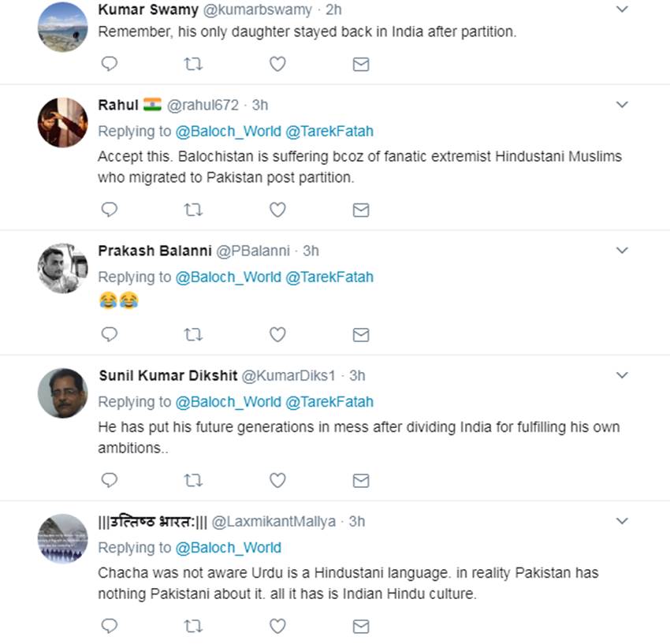
Task: Reply to LaxmikantMallya's tweet about Urdu
Action: (x=110, y=626)
